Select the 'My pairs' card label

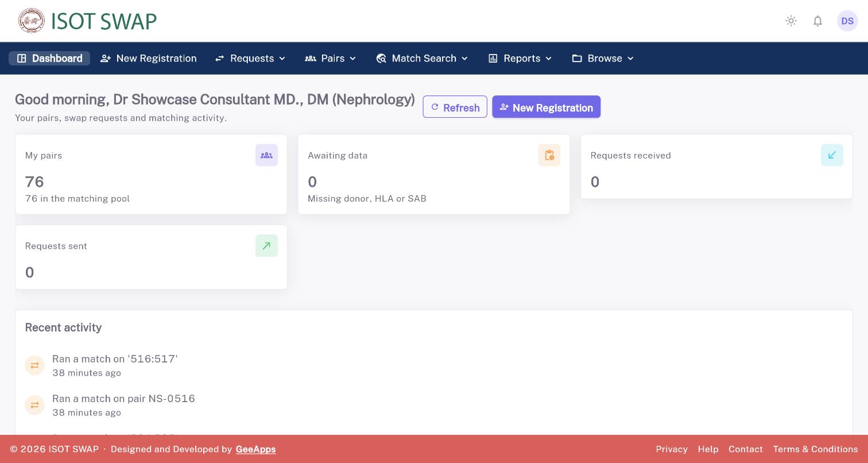(44, 156)
